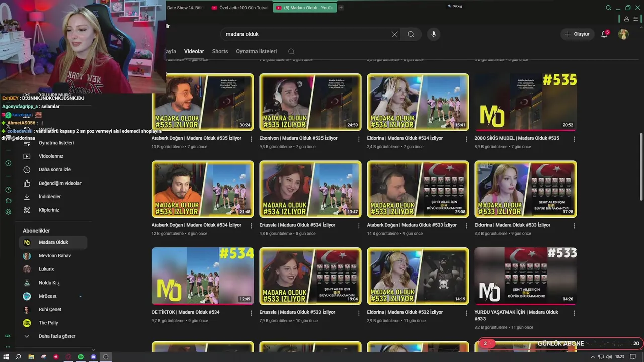Open browser easy setup sliders icon
The height and width of the screenshot is (362, 644).
pyautogui.click(x=636, y=19)
